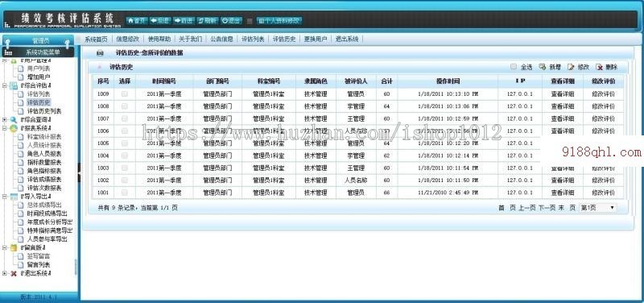Toggle the 全选 select-all checkbox
The width and height of the screenshot is (644, 303).
click(514, 67)
